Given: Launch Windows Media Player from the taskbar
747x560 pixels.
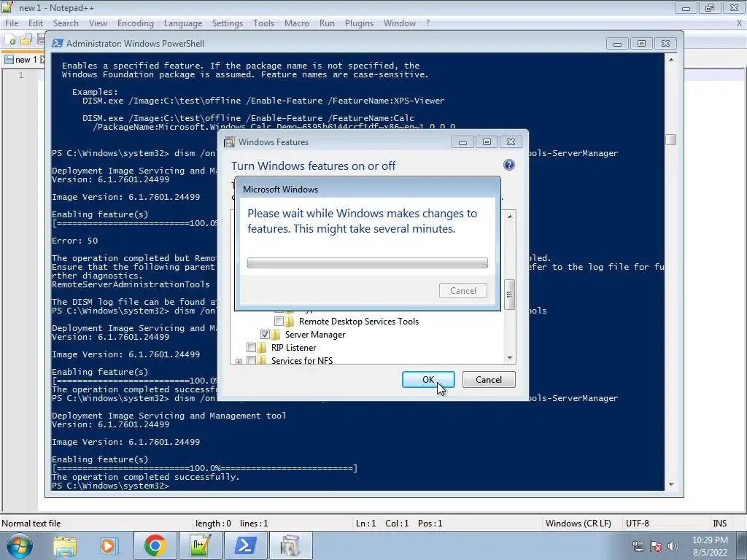Looking at the screenshot, I should 109,545.
